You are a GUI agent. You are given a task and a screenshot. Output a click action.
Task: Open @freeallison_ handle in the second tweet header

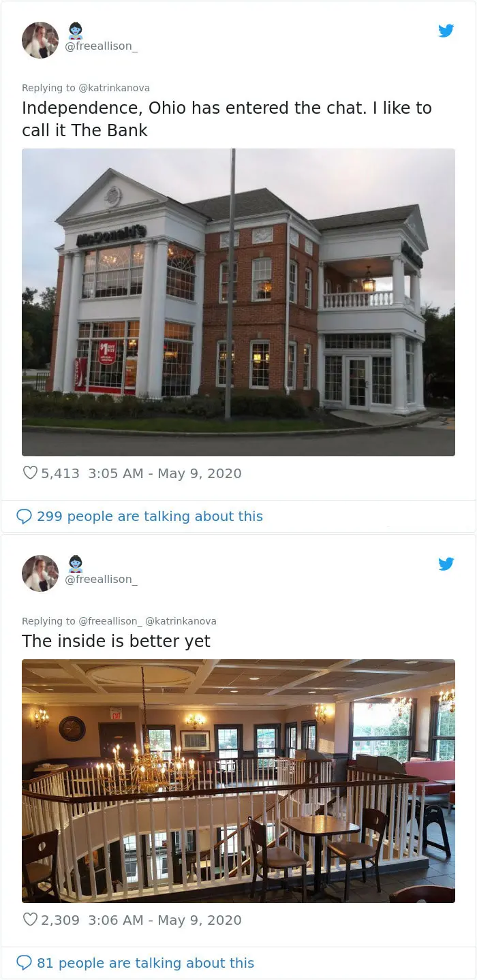point(101,580)
